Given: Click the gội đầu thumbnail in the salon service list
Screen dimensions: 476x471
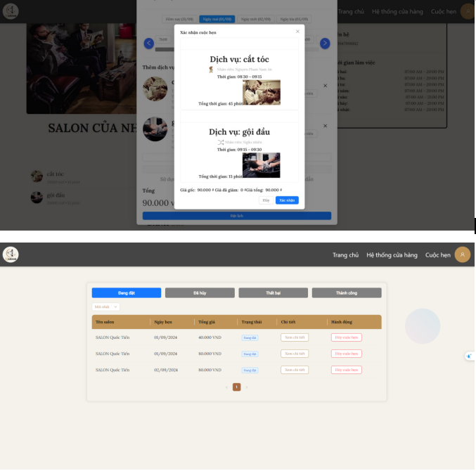Looking at the screenshot, I should tap(37, 198).
